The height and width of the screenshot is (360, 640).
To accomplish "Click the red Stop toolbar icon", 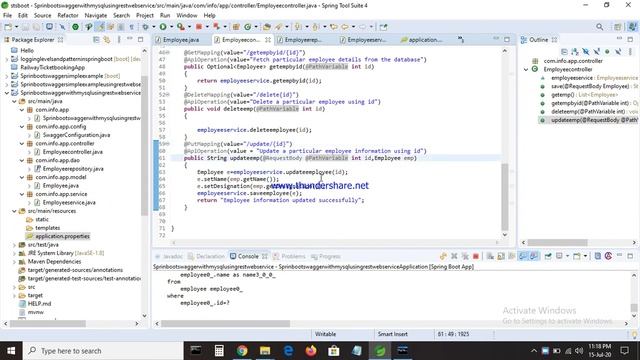I will click(199, 27).
